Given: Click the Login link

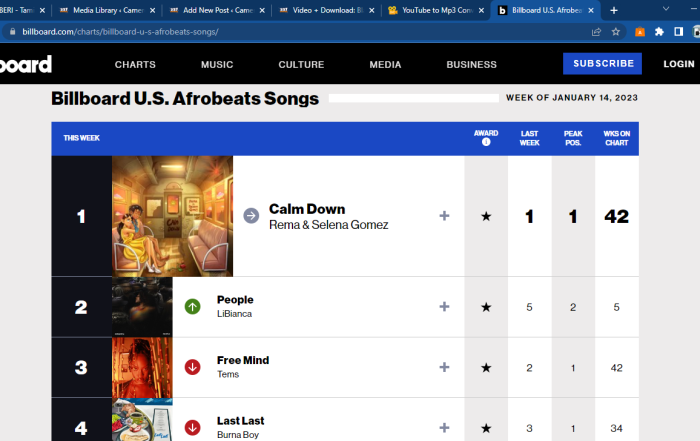Looking at the screenshot, I should 678,64.
